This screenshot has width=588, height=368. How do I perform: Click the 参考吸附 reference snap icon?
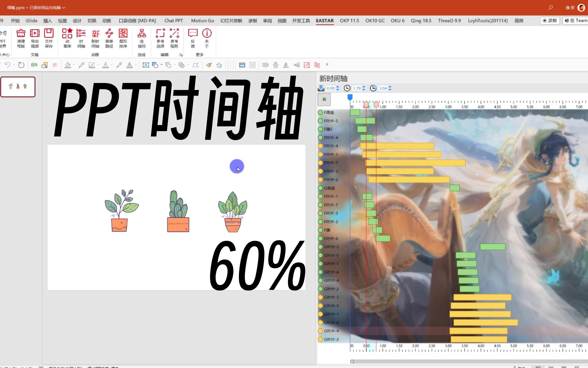pyautogui.click(x=174, y=38)
